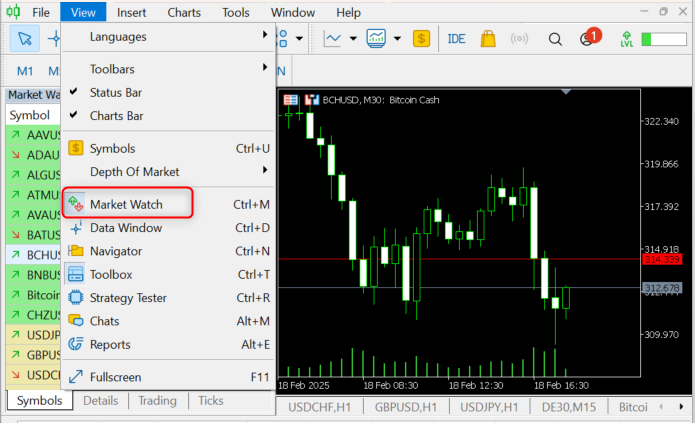This screenshot has height=423, width=695.
Task: Click the red-white table icon on chart
Action: (291, 100)
